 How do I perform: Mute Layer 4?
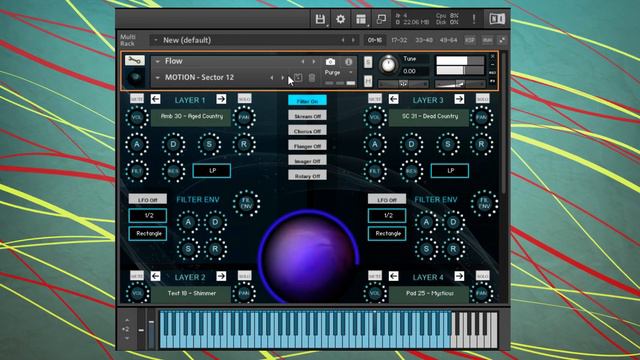point(375,276)
